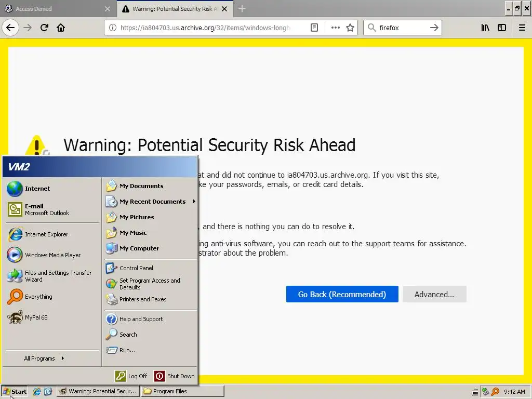Click the Everything tray icon
This screenshot has height=399, width=532.
[495, 392]
